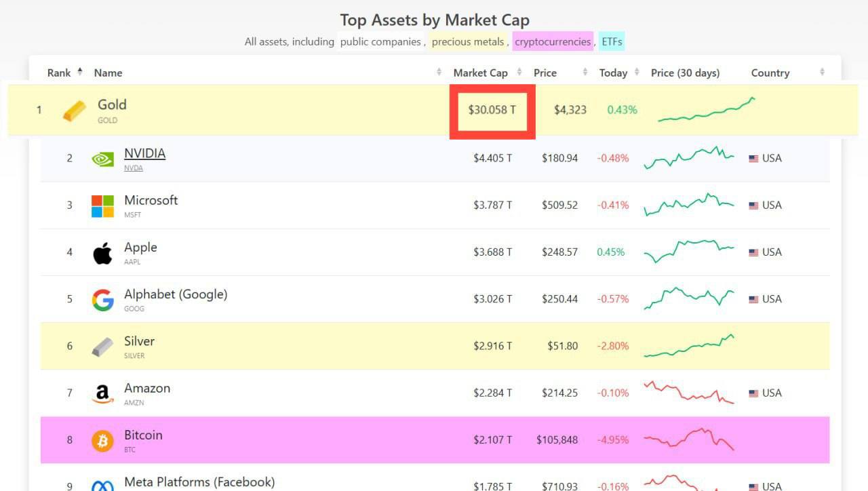Click the Apple logo icon
The height and width of the screenshot is (491, 868).
tap(102, 253)
